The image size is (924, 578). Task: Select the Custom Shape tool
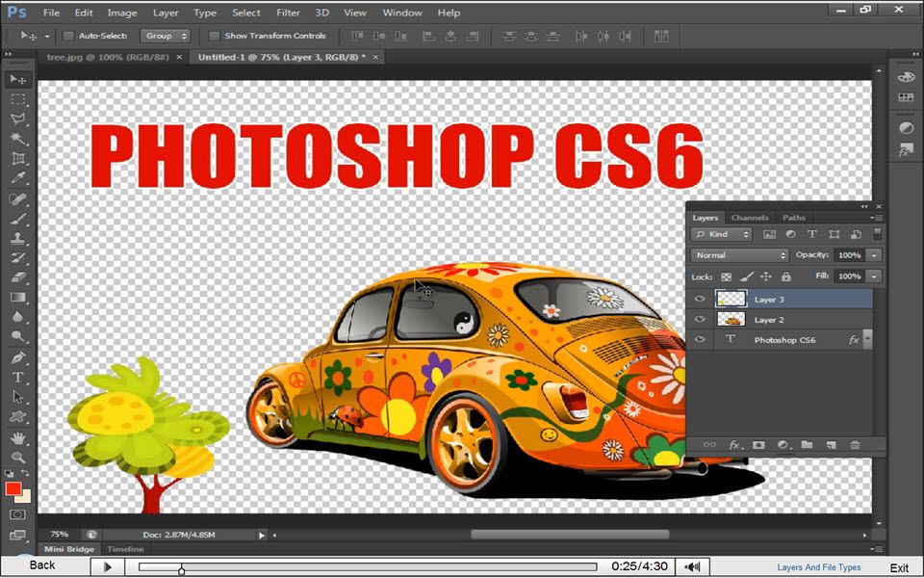pos(18,416)
